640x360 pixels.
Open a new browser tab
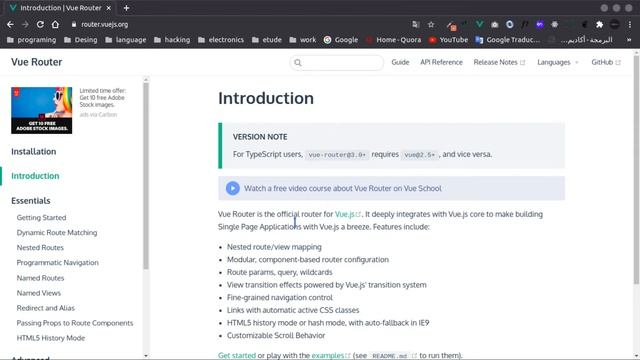(127, 8)
